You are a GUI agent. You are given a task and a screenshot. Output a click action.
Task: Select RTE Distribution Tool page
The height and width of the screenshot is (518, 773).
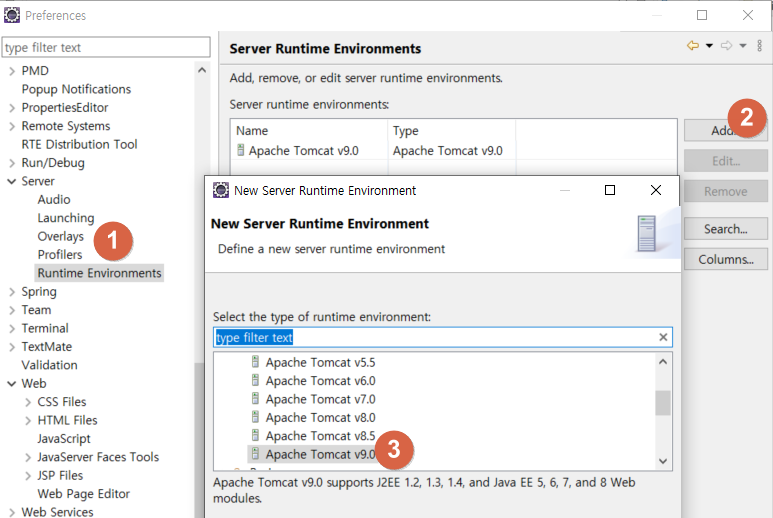click(79, 144)
